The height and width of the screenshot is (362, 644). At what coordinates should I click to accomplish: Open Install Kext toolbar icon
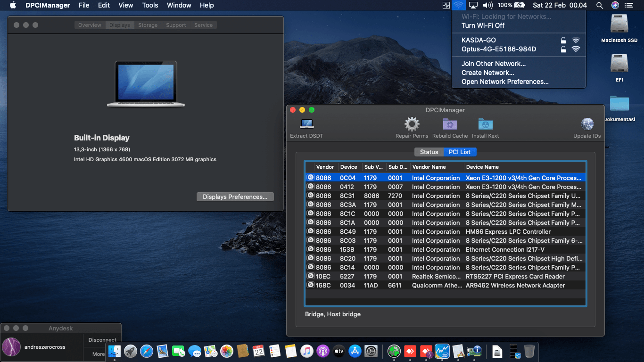tap(485, 124)
